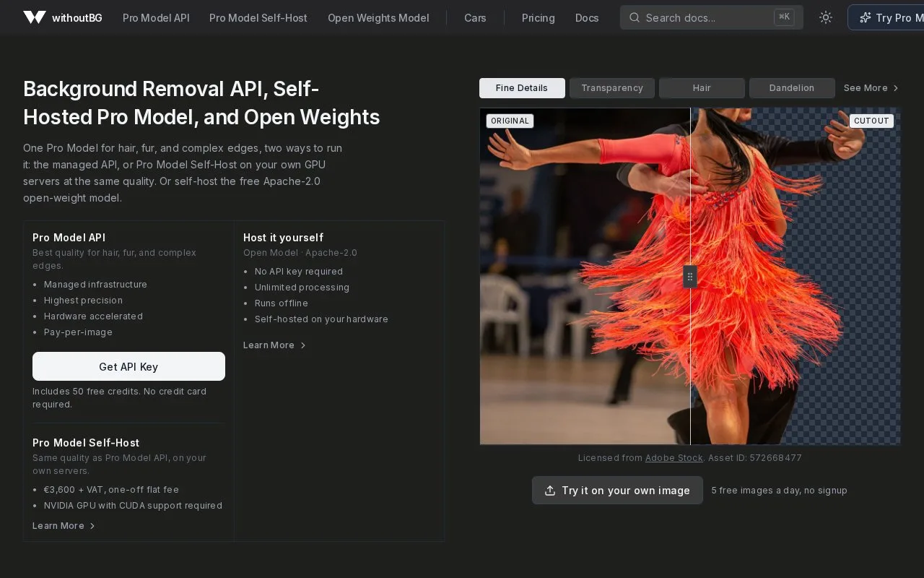The height and width of the screenshot is (578, 924).
Task: Click the chevron beside Pro Model Self-Host Learn More
Action: click(x=92, y=526)
